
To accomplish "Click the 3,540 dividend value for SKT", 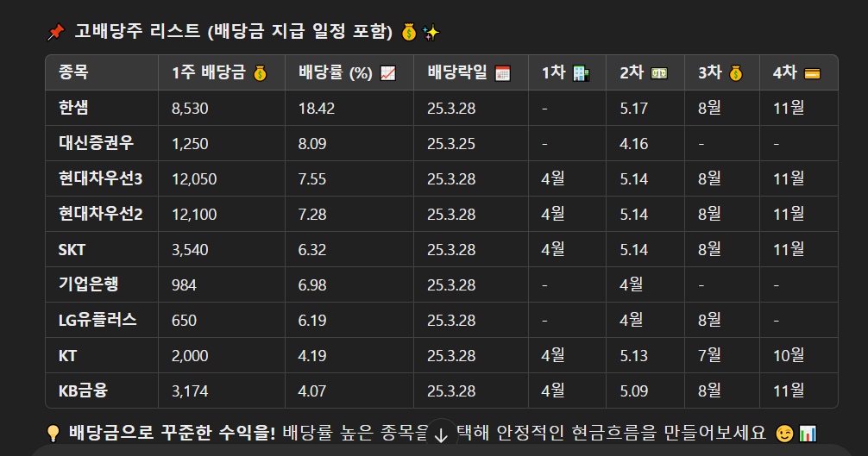I will pyautogui.click(x=190, y=250).
